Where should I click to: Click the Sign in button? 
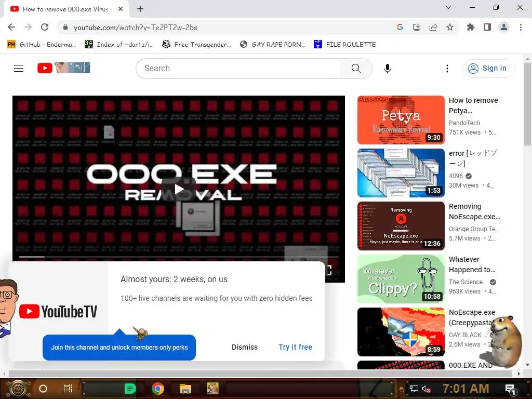pyautogui.click(x=488, y=68)
